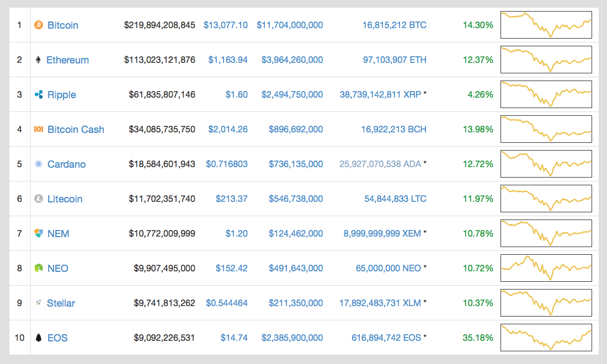Open the Stellar price sparkline chart
Viewport: 607px width, 364px height.
coord(546,303)
